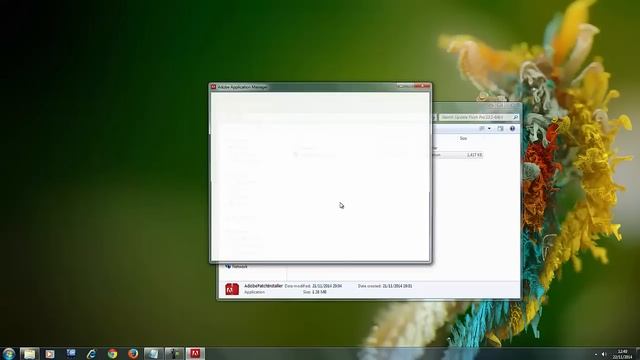Click the volume speaker icon in system tray
Screen dimensions: 640x360
click(604, 354)
